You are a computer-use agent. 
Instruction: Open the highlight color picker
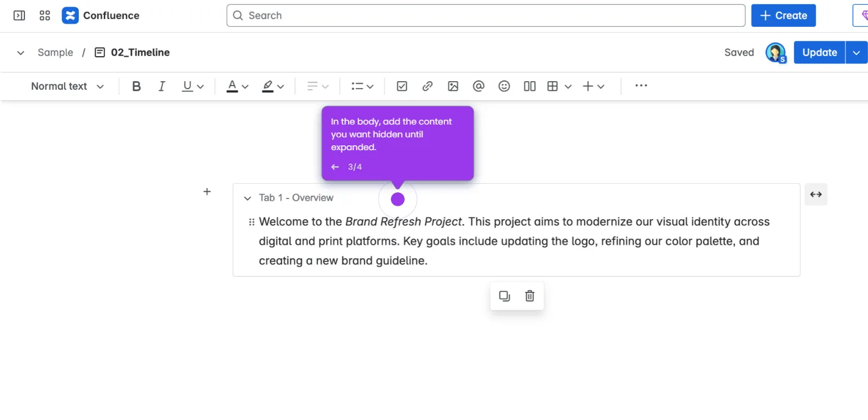(273, 86)
